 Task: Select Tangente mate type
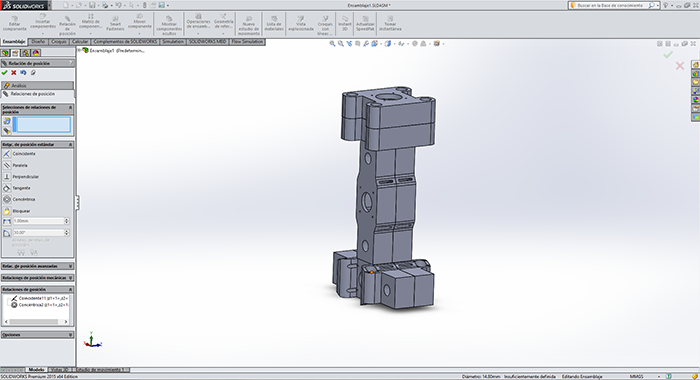pyautogui.click(x=17, y=188)
